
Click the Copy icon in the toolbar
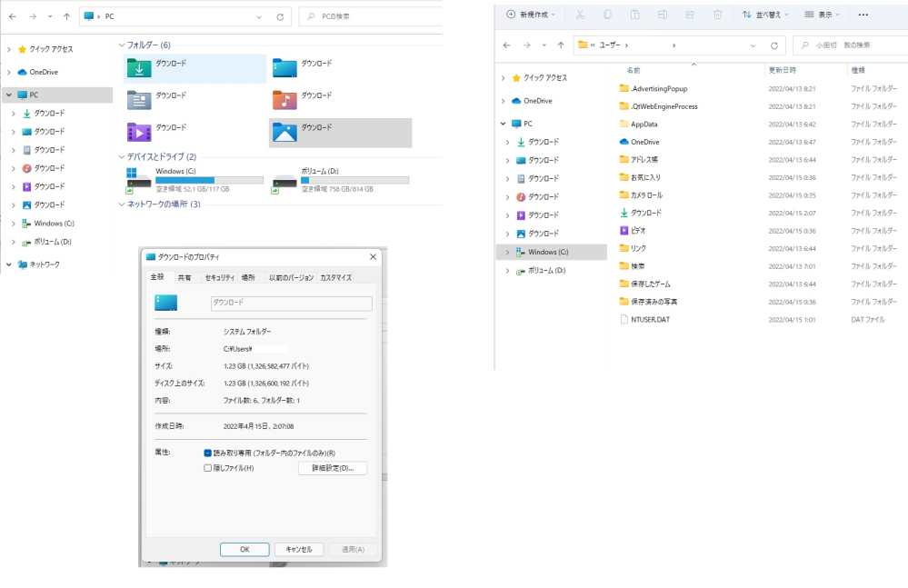pos(607,15)
